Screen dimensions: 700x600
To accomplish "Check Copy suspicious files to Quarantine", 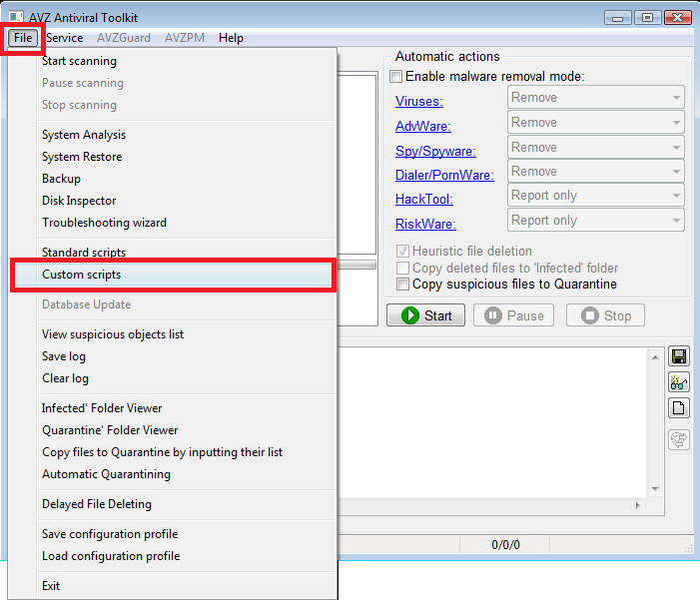I will coord(402,284).
